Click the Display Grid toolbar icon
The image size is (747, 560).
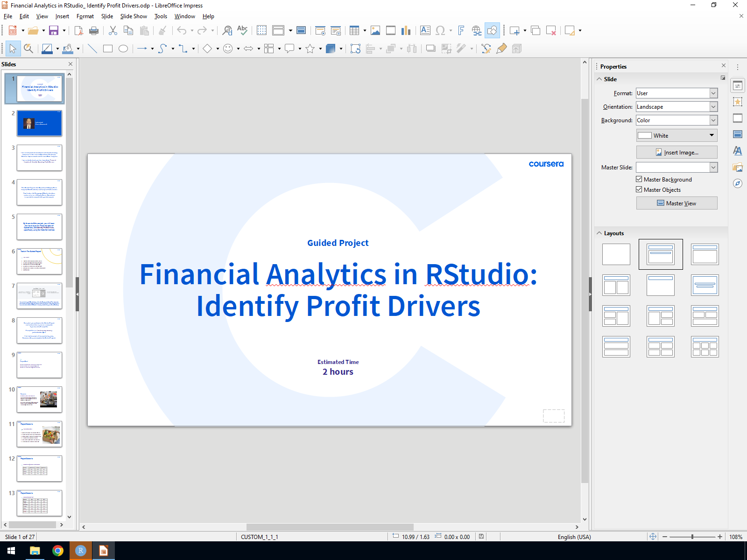point(261,31)
